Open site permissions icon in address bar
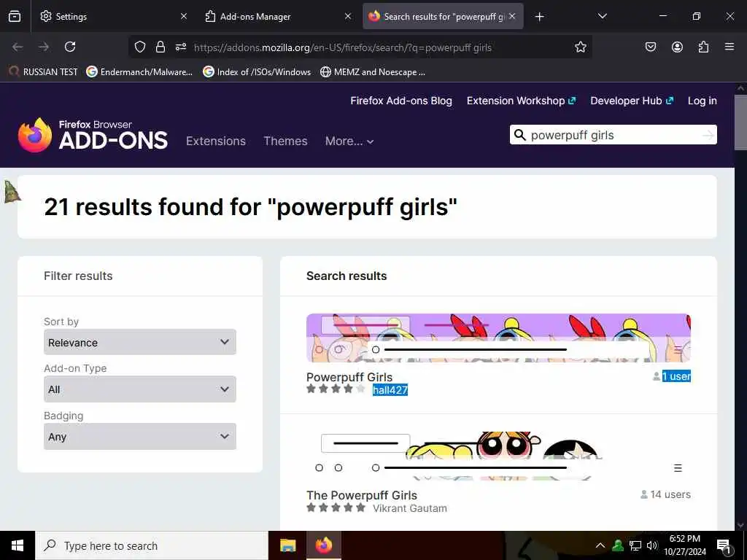This screenshot has height=560, width=747. click(x=181, y=47)
